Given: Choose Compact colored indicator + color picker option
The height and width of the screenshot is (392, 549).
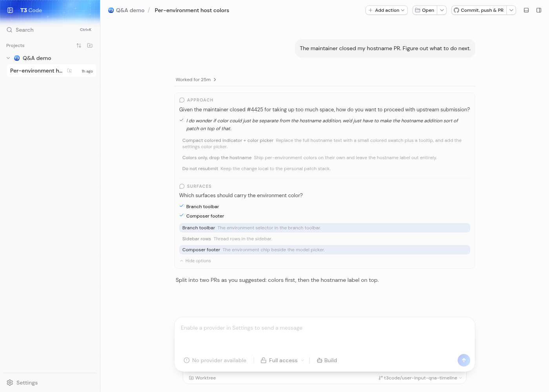Looking at the screenshot, I should [325, 143].
